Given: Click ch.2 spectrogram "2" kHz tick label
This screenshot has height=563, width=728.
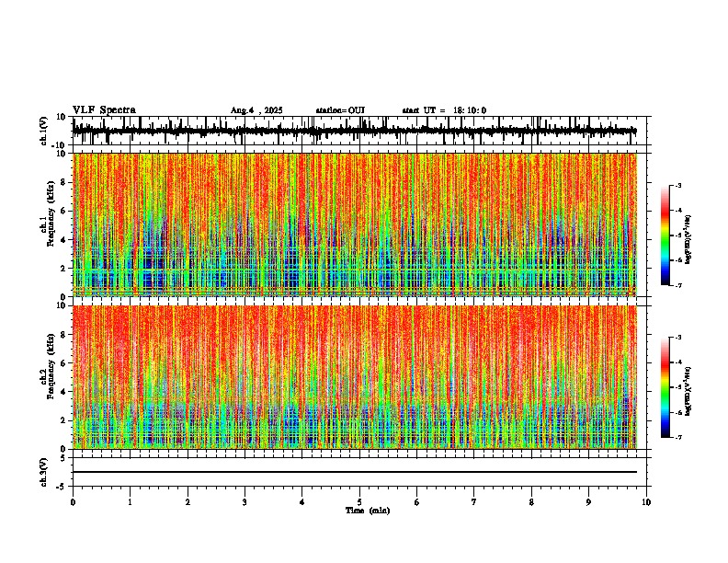Looking at the screenshot, I should tap(63, 420).
